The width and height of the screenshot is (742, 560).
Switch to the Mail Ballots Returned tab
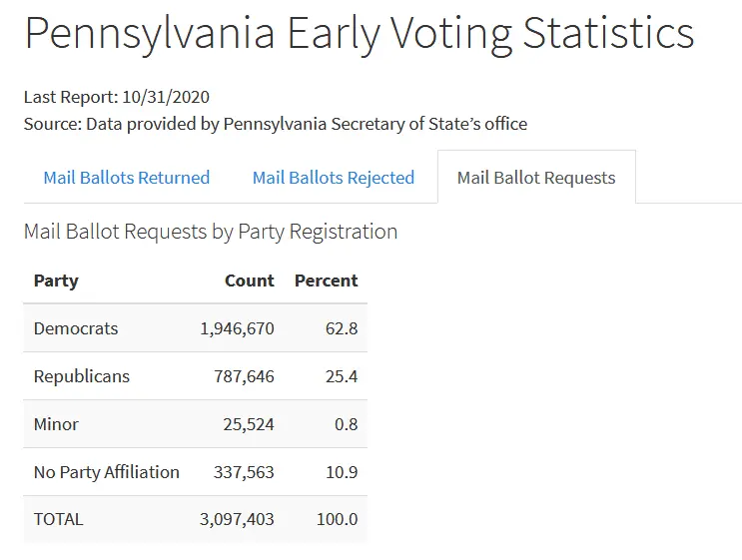click(127, 178)
